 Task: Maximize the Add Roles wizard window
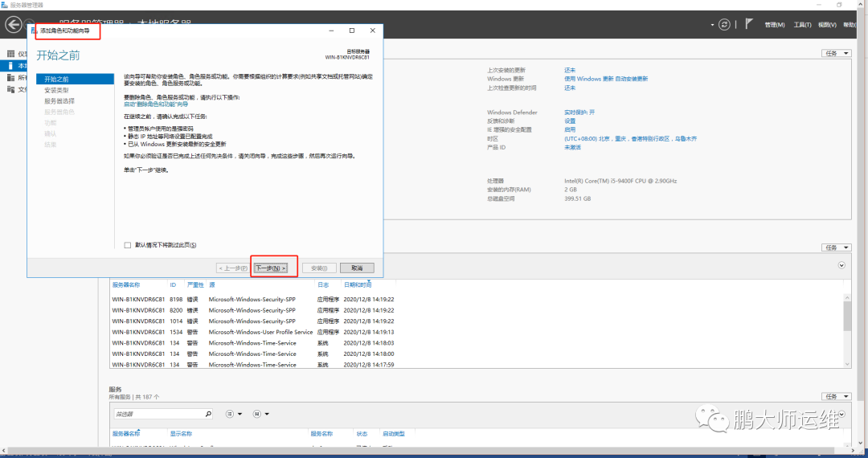351,31
